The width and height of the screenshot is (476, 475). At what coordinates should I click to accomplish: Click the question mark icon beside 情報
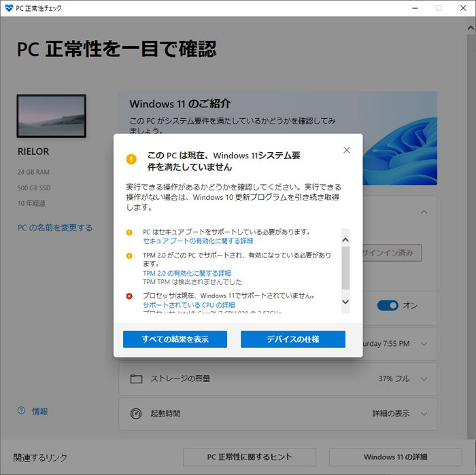point(22,411)
